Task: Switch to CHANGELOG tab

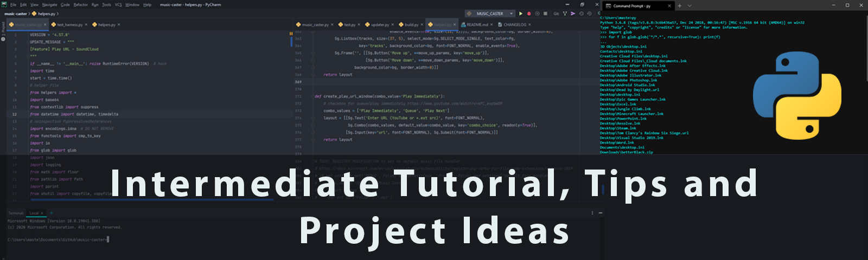Action: [x=514, y=24]
